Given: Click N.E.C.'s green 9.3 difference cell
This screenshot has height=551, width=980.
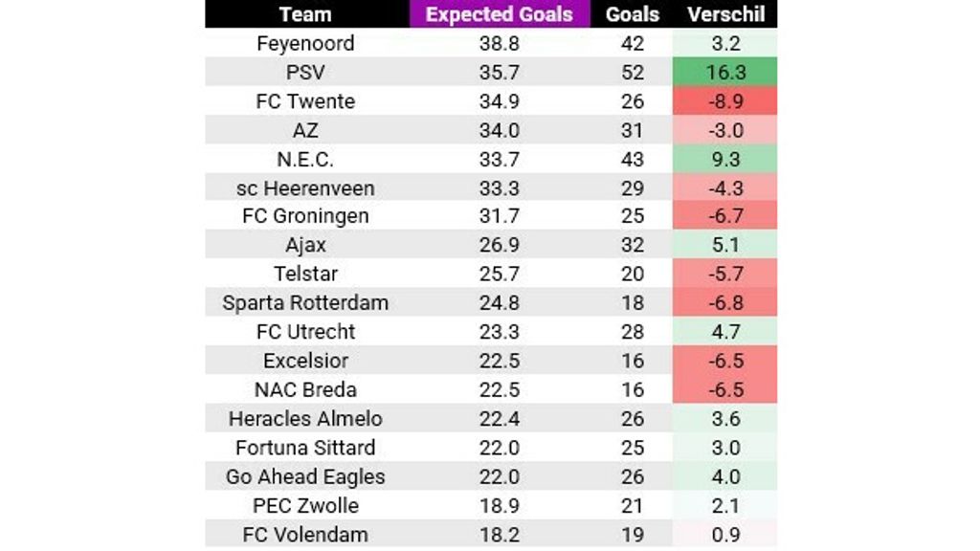Looking at the screenshot, I should tap(726, 159).
